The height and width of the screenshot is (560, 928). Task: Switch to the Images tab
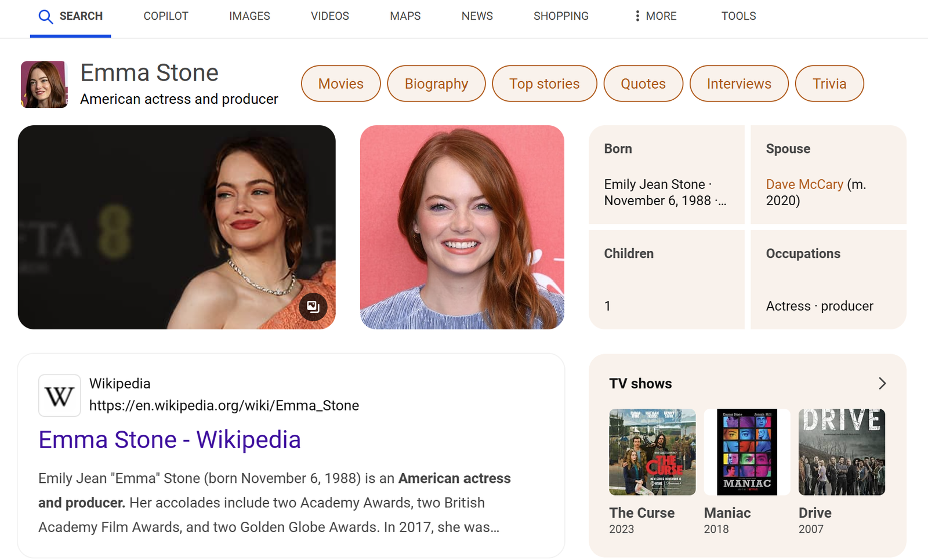pyautogui.click(x=249, y=16)
